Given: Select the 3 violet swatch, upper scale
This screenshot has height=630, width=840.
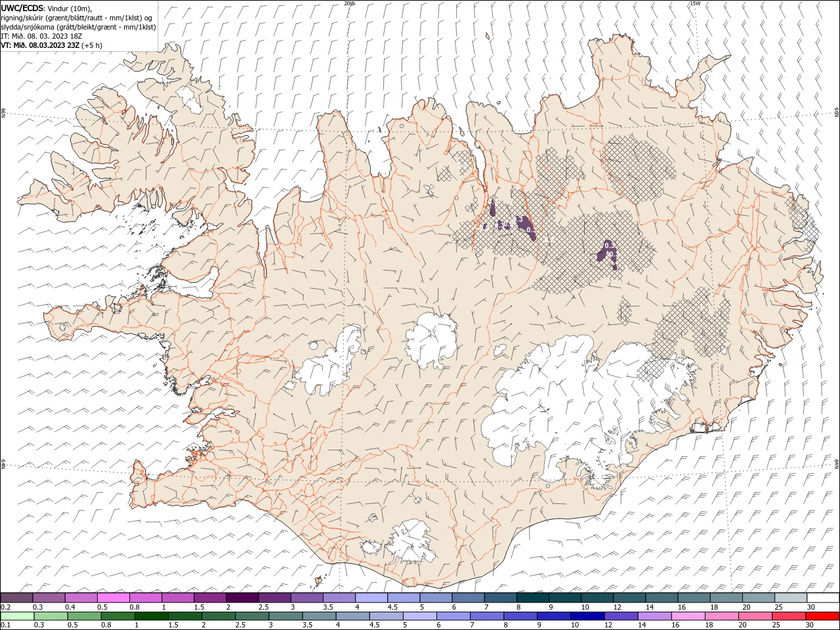Looking at the screenshot, I should (x=306, y=598).
